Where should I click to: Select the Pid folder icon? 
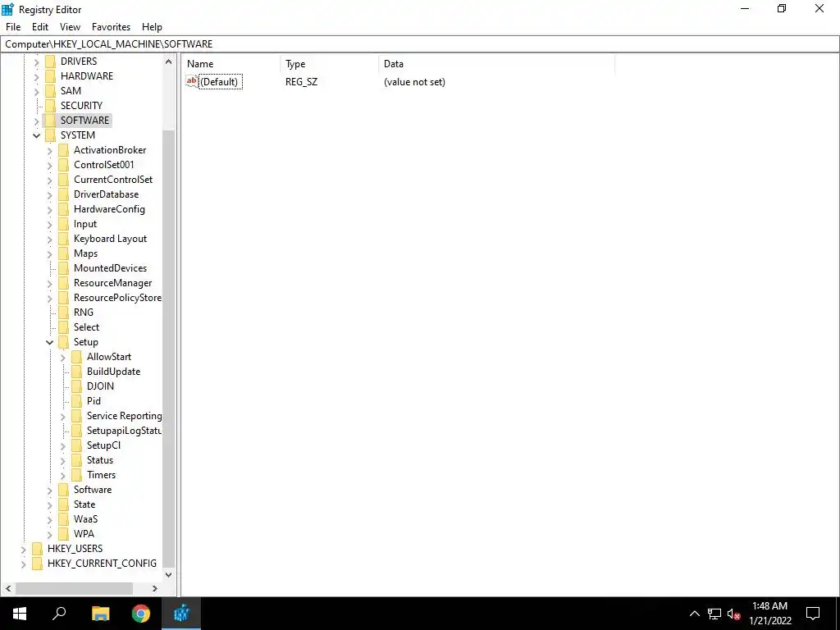tap(76, 400)
